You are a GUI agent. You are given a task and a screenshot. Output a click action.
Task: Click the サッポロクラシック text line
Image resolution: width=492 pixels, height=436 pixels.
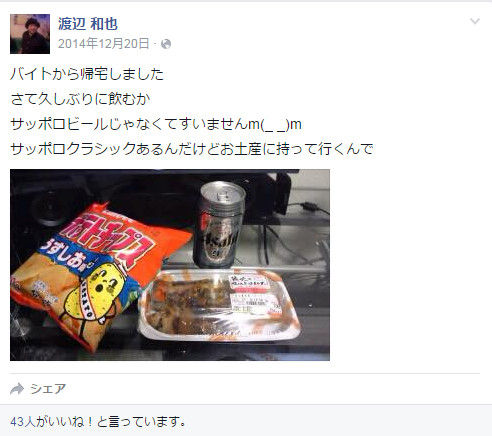click(x=192, y=149)
